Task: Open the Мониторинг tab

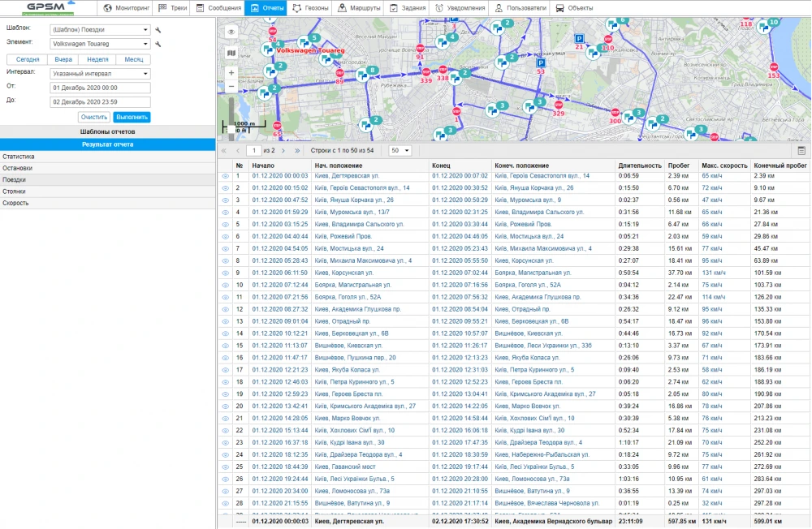Action: [x=126, y=8]
